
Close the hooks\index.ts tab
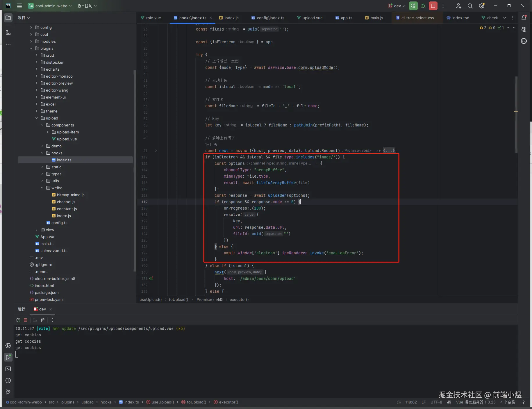tap(211, 18)
